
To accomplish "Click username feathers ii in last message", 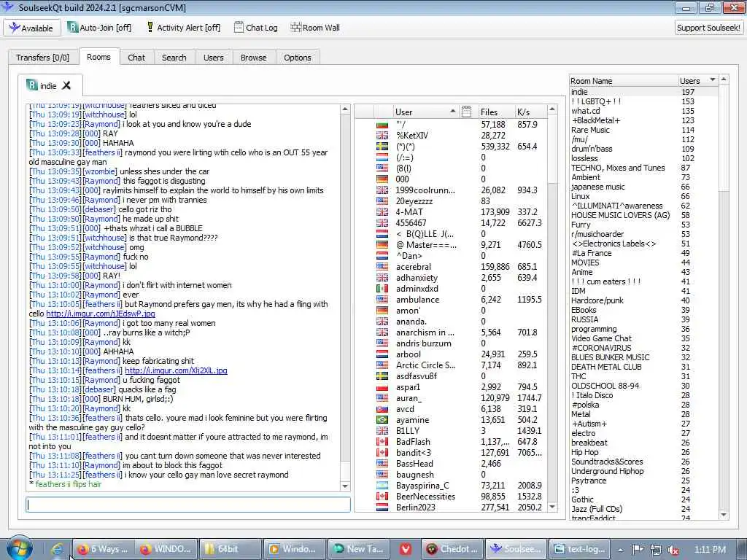I will point(53,484).
